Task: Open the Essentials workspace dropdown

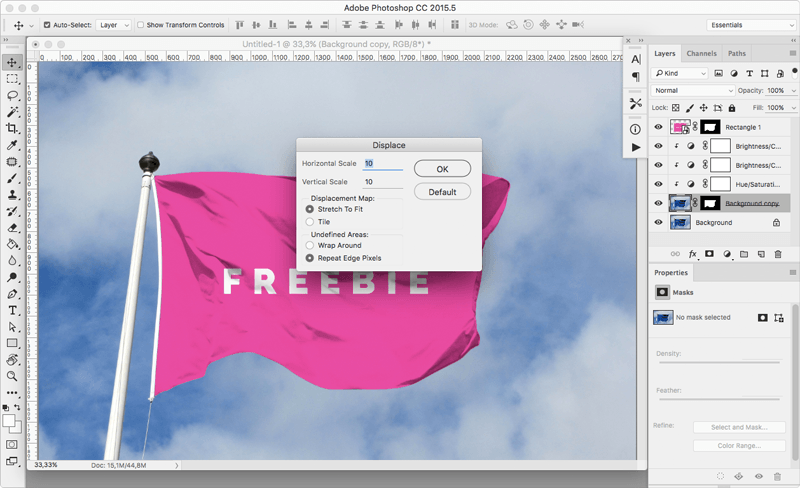Action: point(751,25)
